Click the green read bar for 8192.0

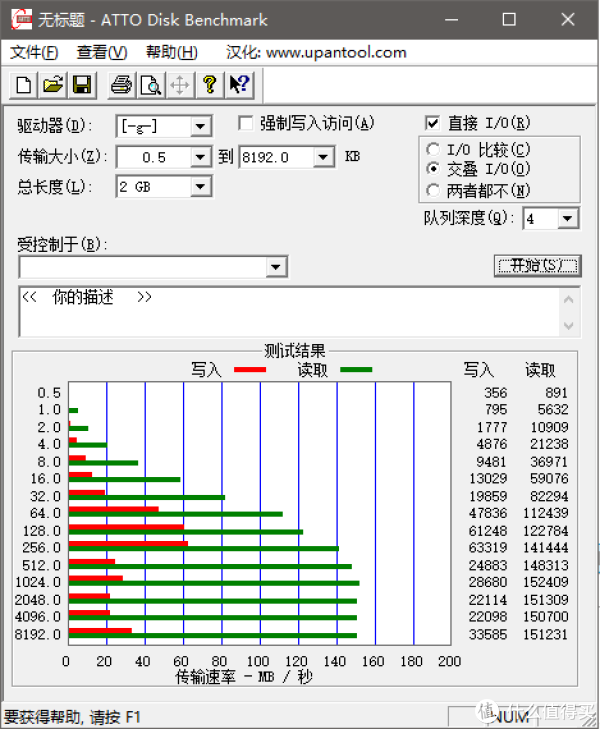213,636
